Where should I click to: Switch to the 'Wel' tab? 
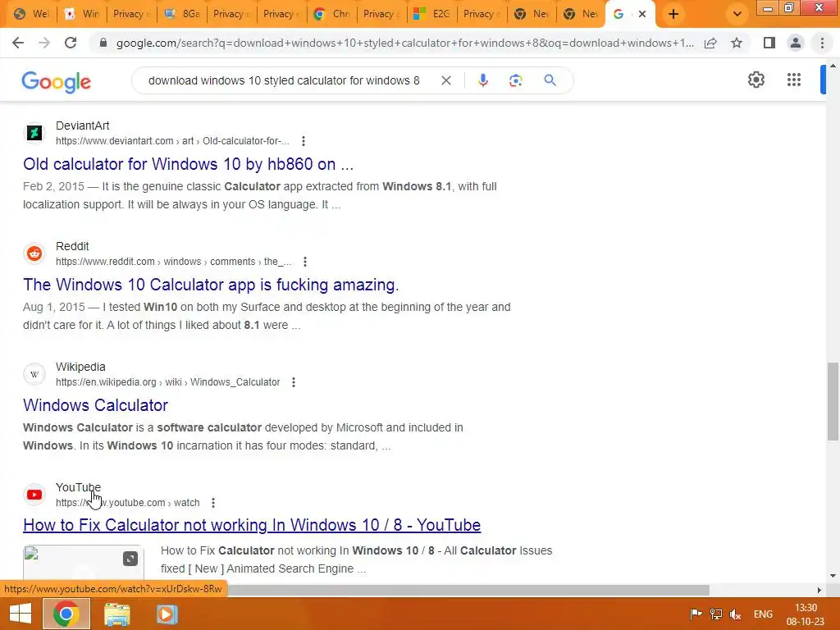pyautogui.click(x=30, y=14)
